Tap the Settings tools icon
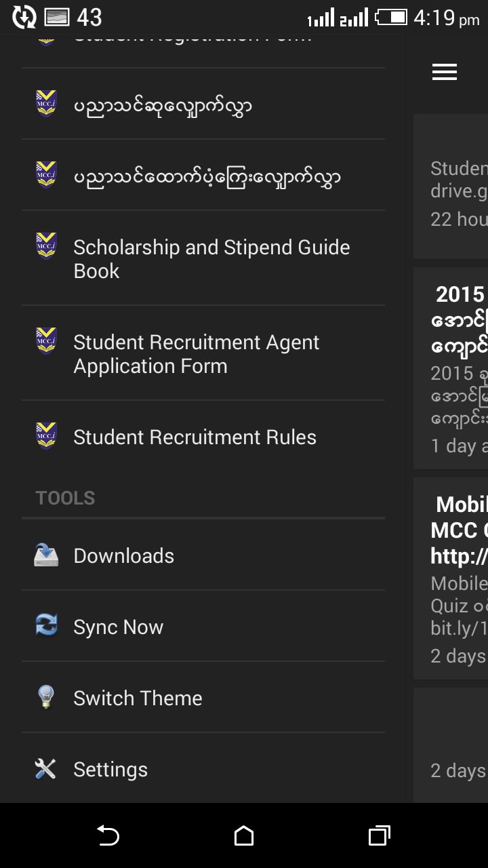The image size is (488, 868). coord(46,769)
